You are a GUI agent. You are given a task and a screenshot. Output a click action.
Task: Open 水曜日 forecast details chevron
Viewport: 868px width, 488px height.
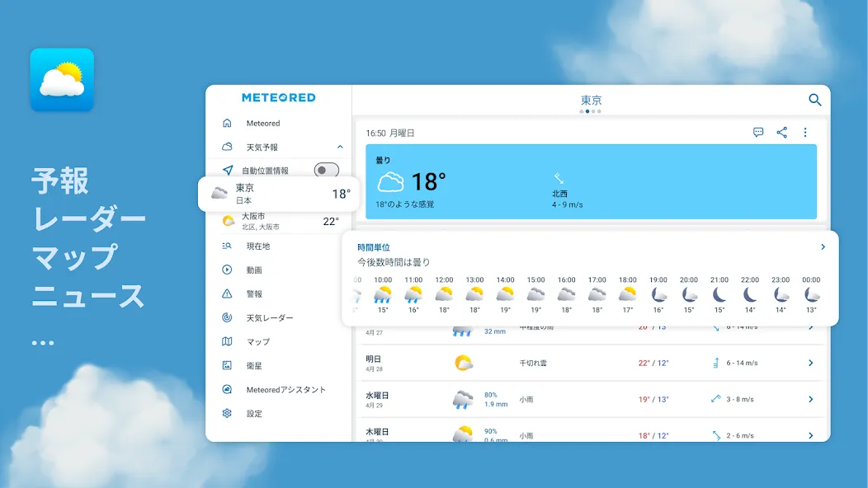(810, 399)
